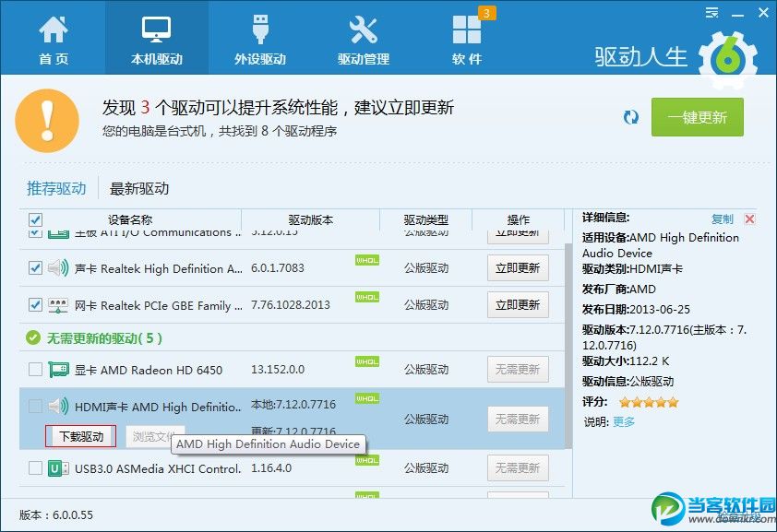Select the 推荐驱动 list tab

[x=56, y=188]
